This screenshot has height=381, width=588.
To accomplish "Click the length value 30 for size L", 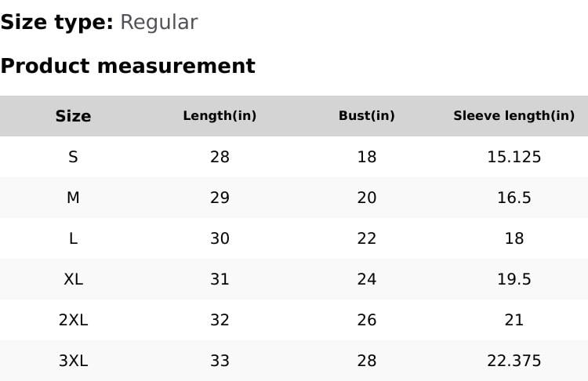I will [x=220, y=238].
